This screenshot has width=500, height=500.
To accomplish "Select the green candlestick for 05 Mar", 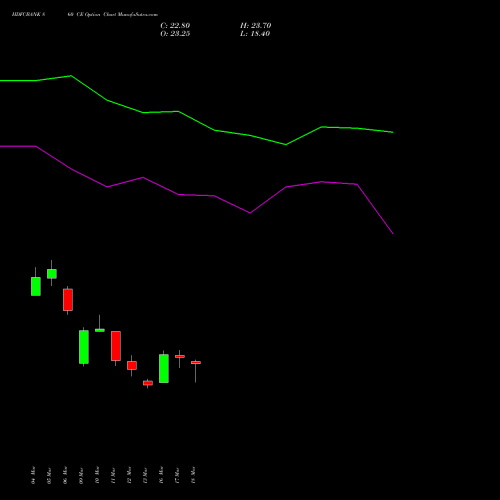I will (52, 274).
